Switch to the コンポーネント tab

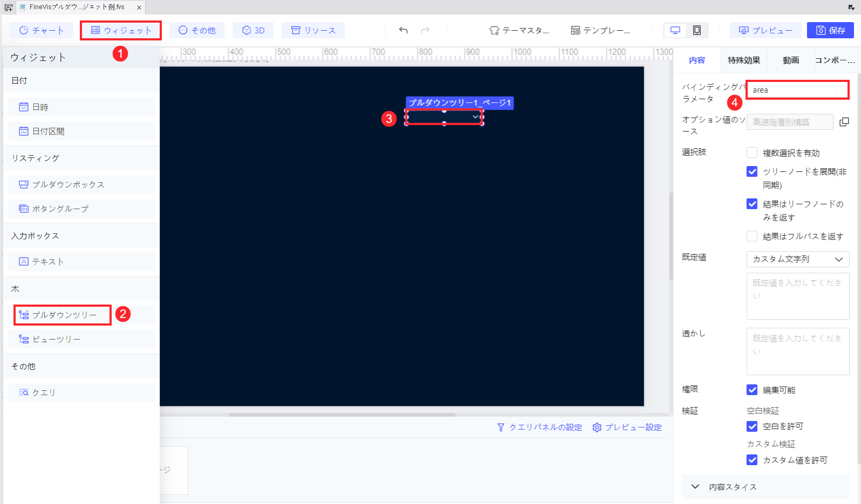[x=835, y=60]
